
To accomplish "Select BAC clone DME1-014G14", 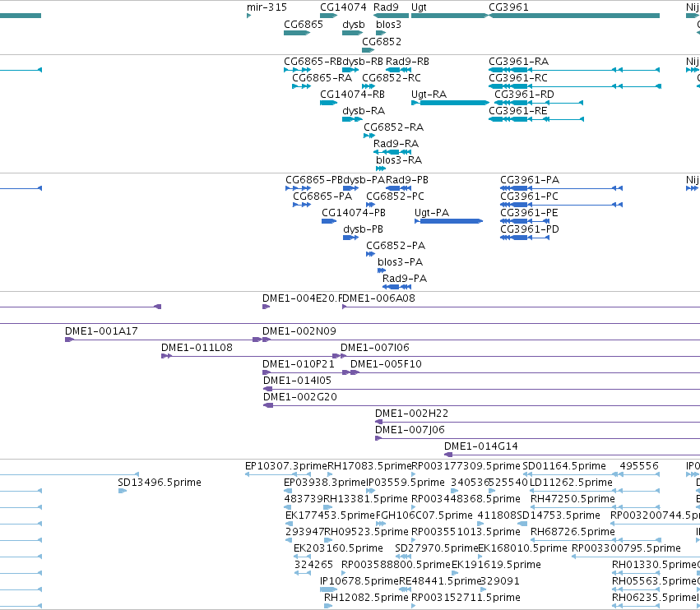I will 572,455.
